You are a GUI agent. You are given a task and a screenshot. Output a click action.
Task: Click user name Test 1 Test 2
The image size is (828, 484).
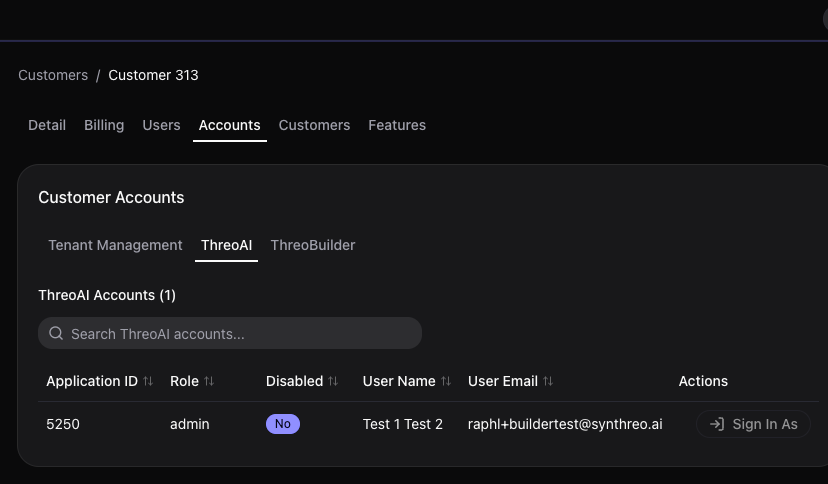tap(402, 424)
